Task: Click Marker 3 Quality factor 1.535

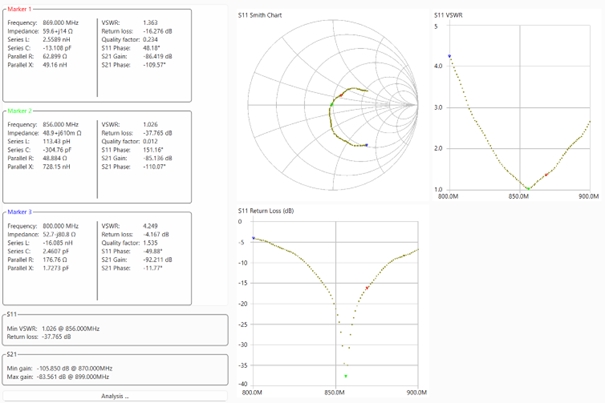Action: [150, 243]
